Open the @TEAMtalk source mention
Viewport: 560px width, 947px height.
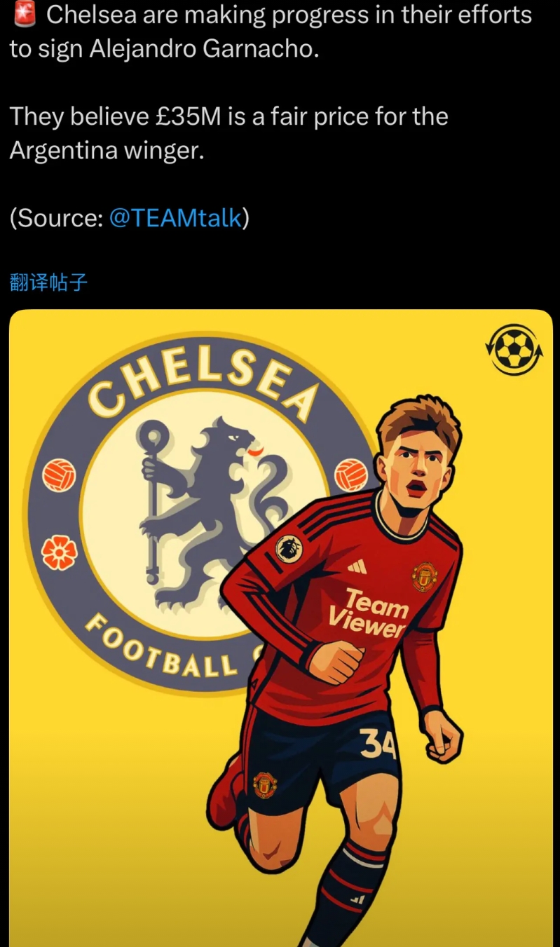(176, 219)
